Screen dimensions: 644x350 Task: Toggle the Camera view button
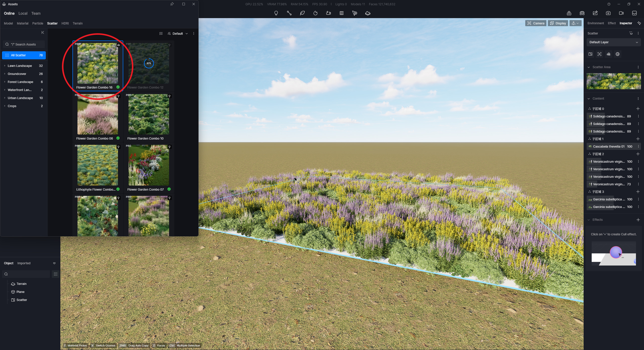pyautogui.click(x=536, y=23)
